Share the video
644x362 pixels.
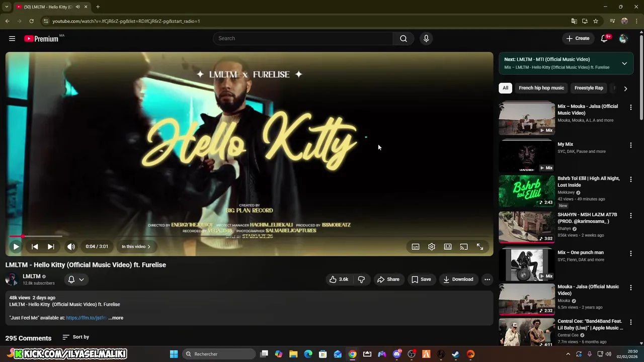[x=388, y=279]
